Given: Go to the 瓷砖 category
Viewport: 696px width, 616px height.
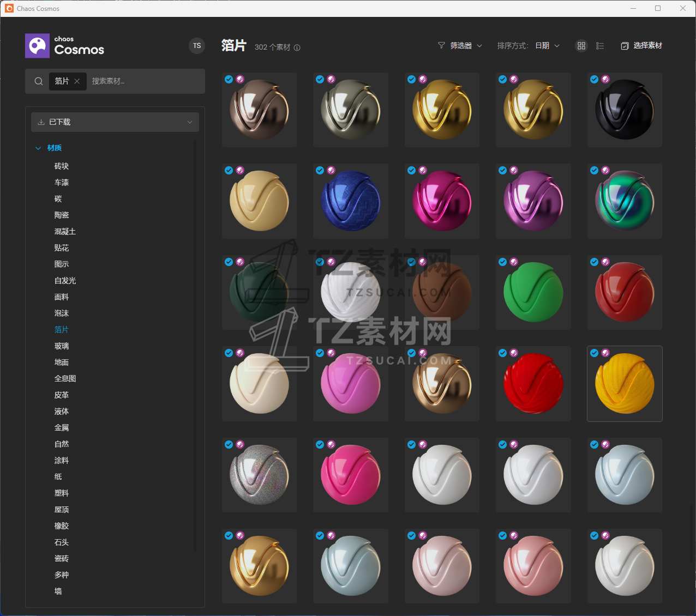Looking at the screenshot, I should point(62,559).
